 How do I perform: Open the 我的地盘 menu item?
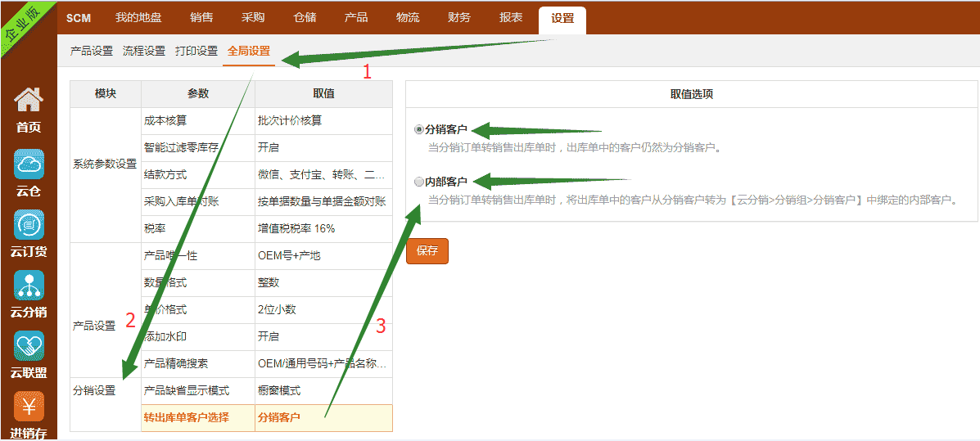point(138,17)
